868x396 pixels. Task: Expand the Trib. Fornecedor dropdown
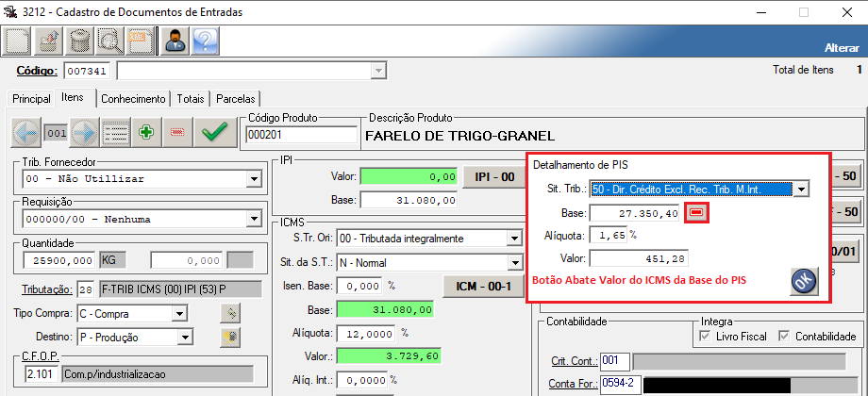pyautogui.click(x=253, y=180)
